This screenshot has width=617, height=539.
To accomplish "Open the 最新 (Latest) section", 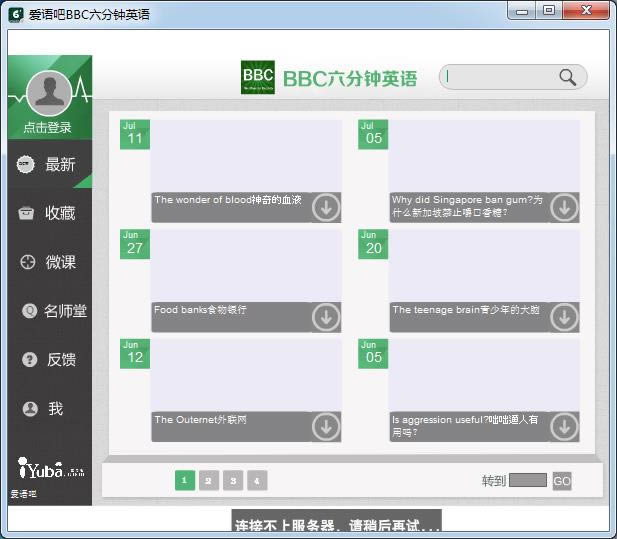I will click(x=49, y=165).
